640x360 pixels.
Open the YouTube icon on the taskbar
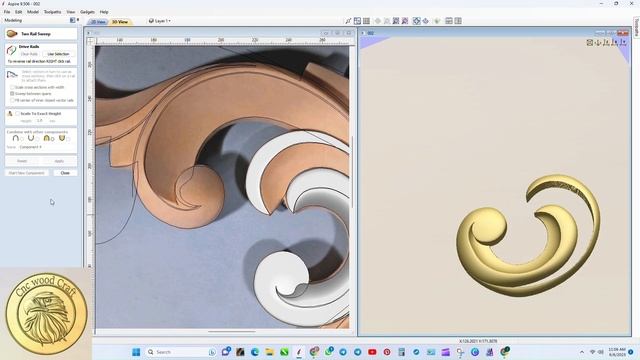point(372,352)
